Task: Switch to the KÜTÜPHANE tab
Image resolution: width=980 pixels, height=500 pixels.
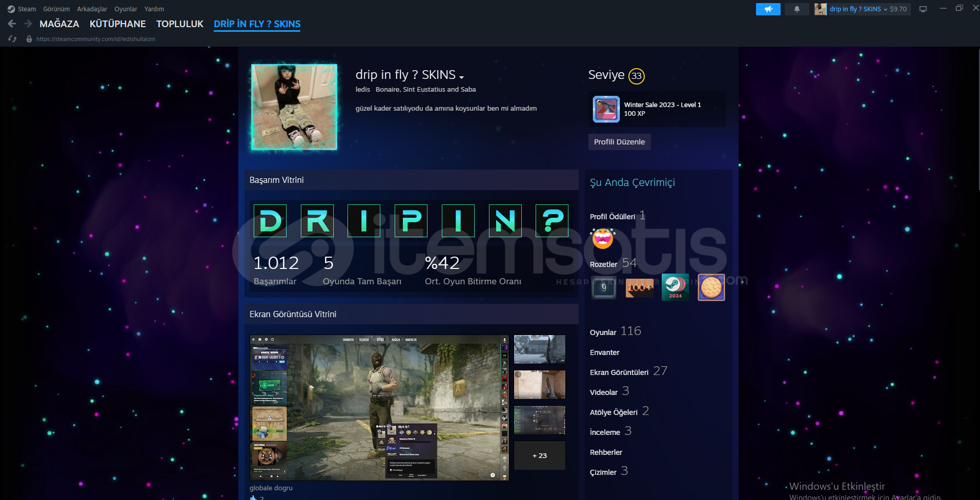Action: pyautogui.click(x=118, y=24)
